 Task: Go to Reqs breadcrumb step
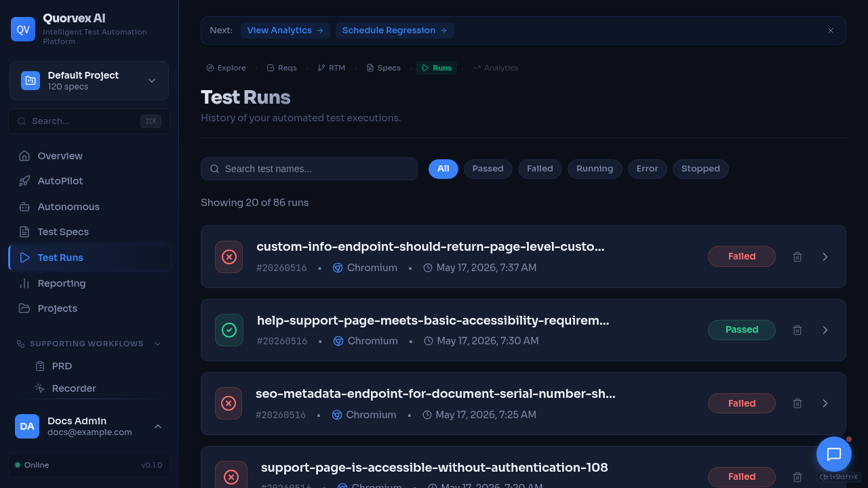281,68
